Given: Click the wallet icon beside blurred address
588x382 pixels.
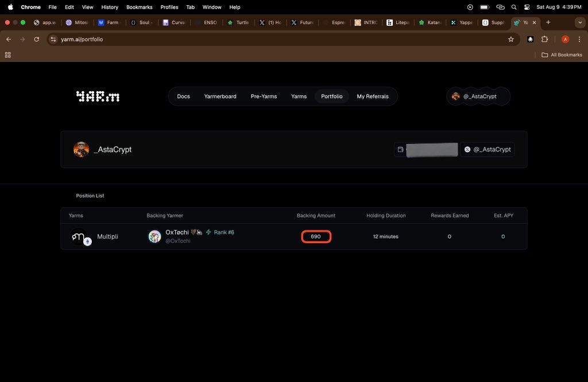Looking at the screenshot, I should tap(400, 150).
